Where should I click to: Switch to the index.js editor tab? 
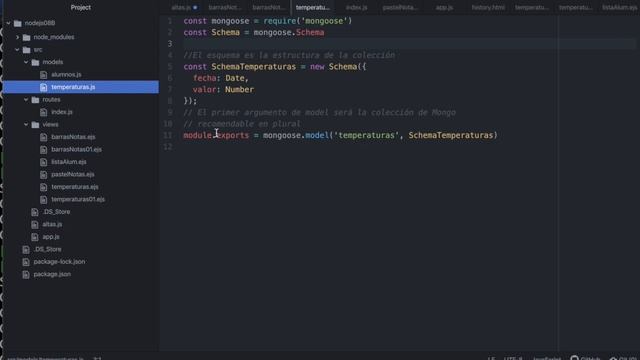coord(356,7)
